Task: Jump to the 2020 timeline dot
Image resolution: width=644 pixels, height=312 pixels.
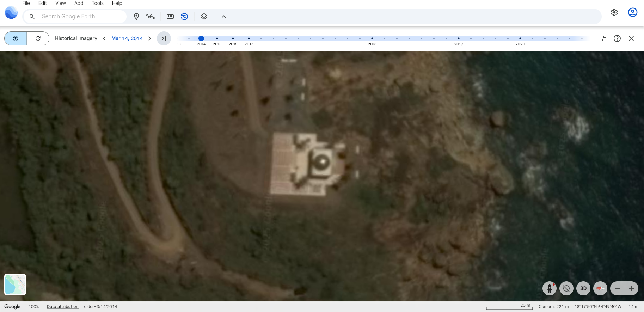Action: point(520,38)
